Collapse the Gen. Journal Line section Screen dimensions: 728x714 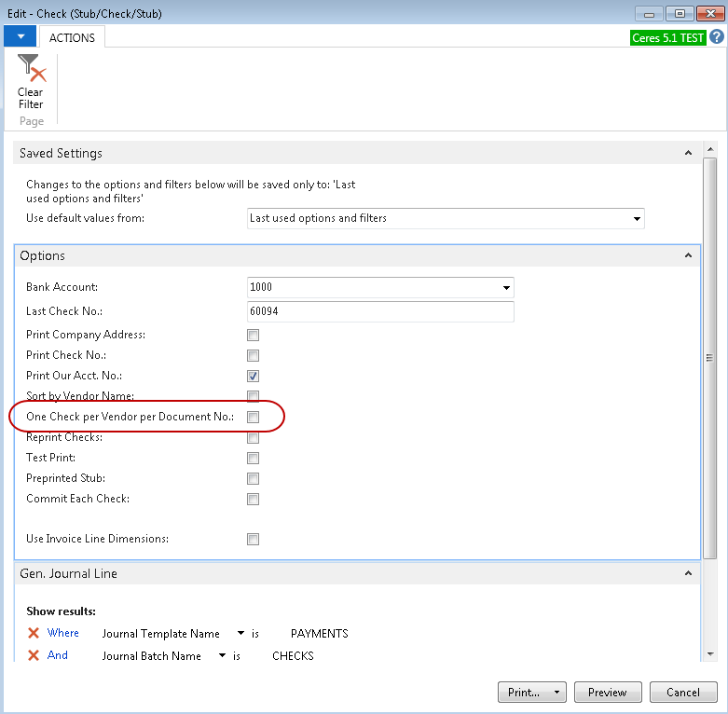[x=688, y=574]
